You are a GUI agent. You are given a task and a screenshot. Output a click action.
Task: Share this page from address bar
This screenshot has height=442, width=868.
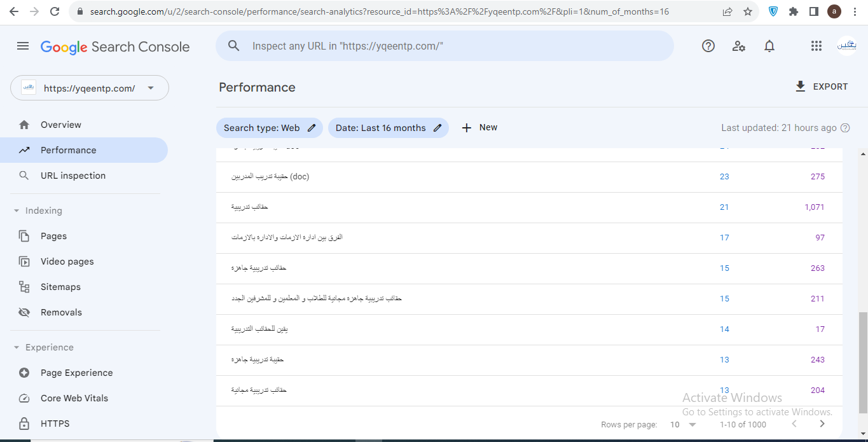(727, 11)
